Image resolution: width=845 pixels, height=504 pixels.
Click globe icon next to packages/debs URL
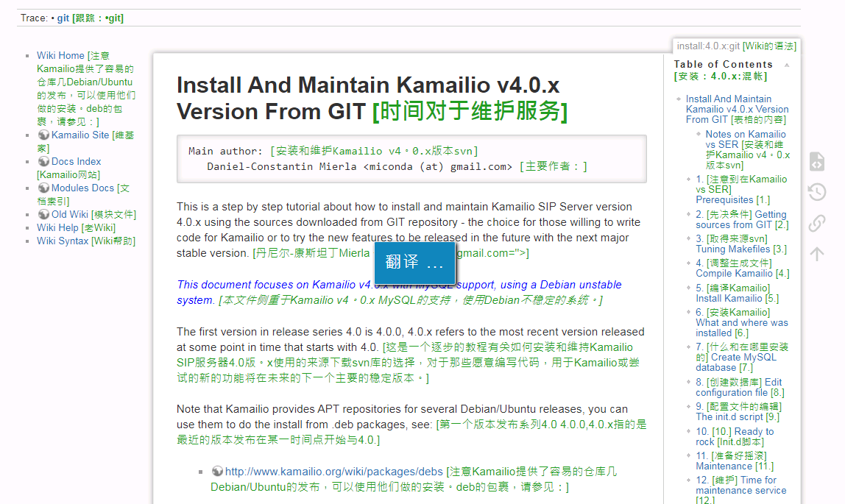click(x=217, y=471)
